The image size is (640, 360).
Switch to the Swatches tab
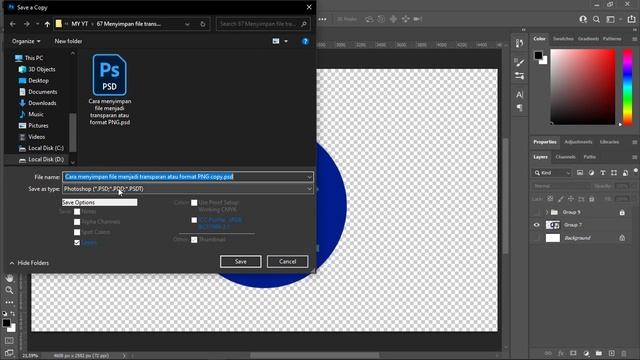[x=563, y=39]
